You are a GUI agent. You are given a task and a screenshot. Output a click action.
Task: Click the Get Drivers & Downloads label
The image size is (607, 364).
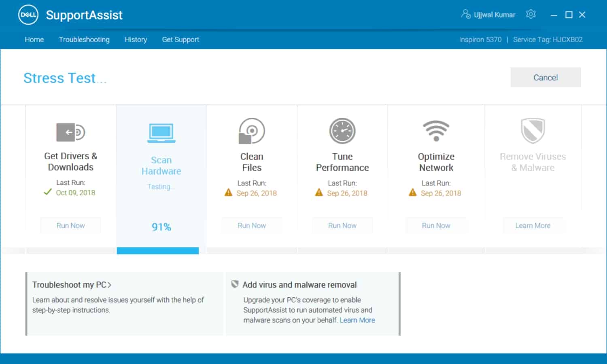[x=70, y=161]
